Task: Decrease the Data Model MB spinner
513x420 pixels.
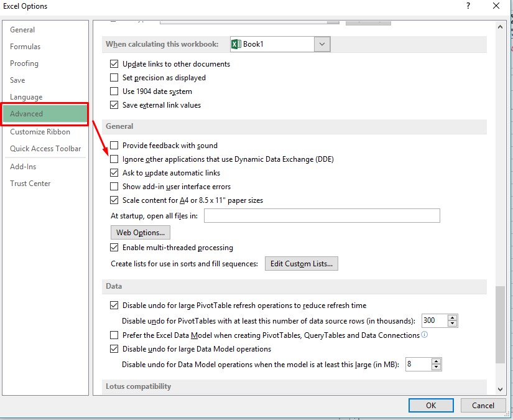Action: pos(436,367)
